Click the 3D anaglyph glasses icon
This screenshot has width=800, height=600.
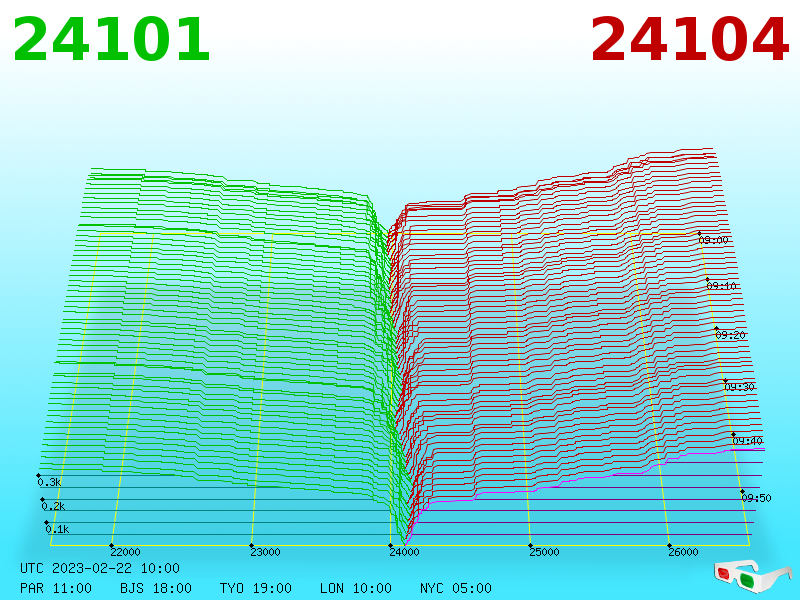click(753, 575)
